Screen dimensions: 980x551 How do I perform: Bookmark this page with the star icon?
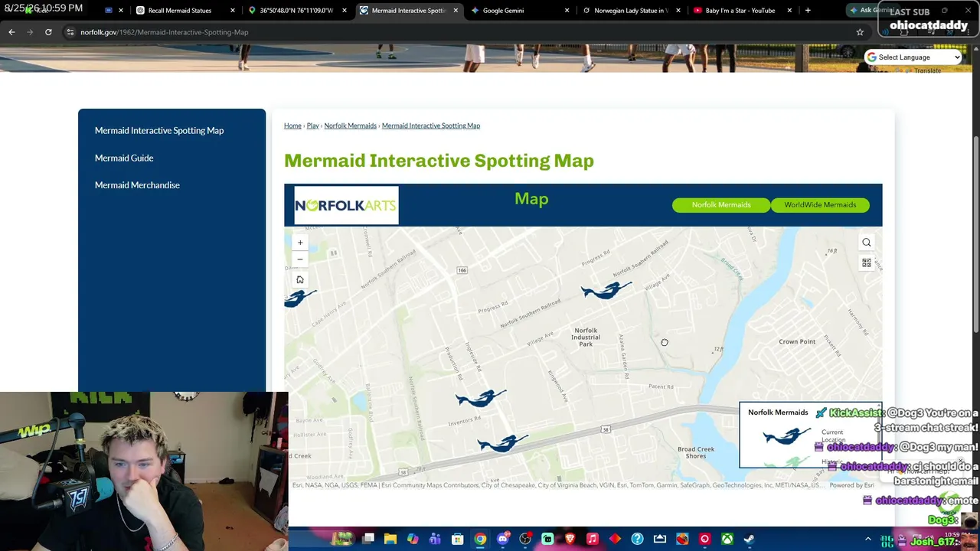860,32
